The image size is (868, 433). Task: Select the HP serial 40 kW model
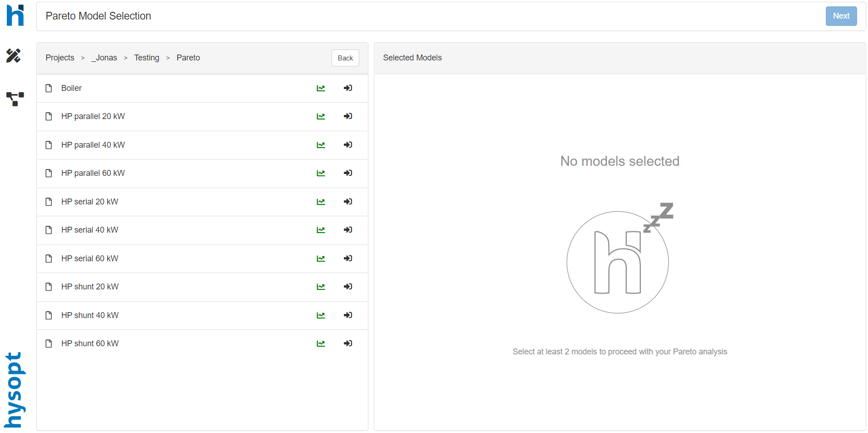click(x=89, y=230)
